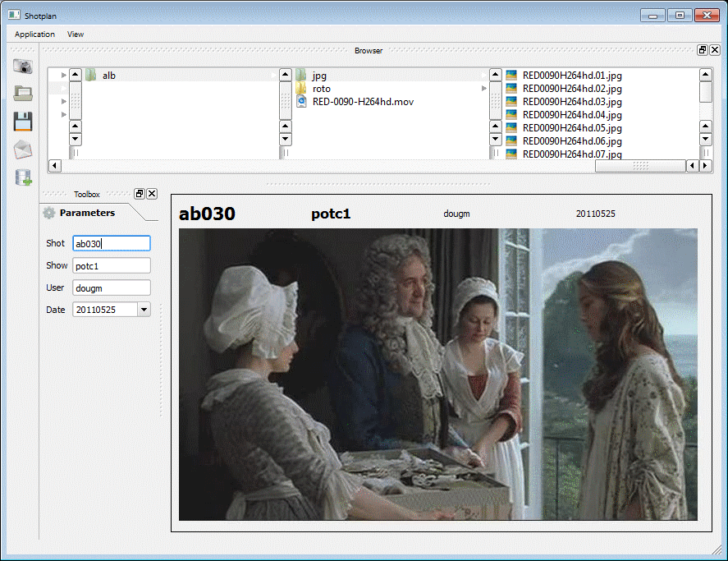Select RED-0090-H264hd.mov file

[363, 102]
